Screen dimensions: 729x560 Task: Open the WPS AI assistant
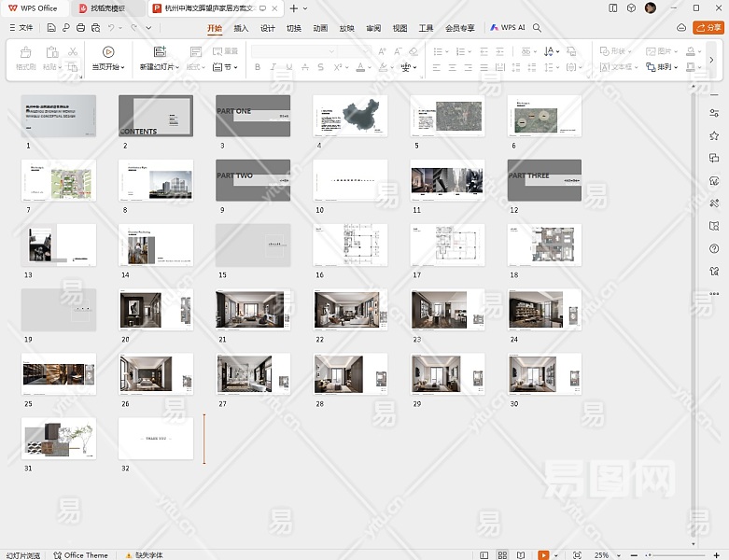coord(508,28)
